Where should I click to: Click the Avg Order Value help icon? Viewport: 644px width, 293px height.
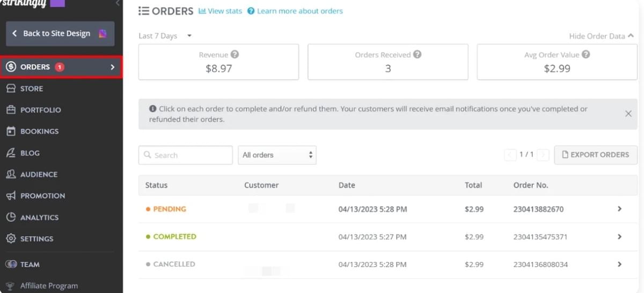586,55
